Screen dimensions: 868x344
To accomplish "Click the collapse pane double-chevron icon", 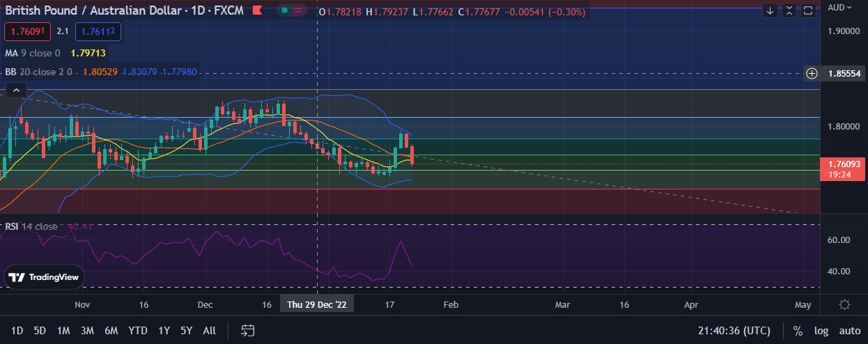I will tap(789, 10).
